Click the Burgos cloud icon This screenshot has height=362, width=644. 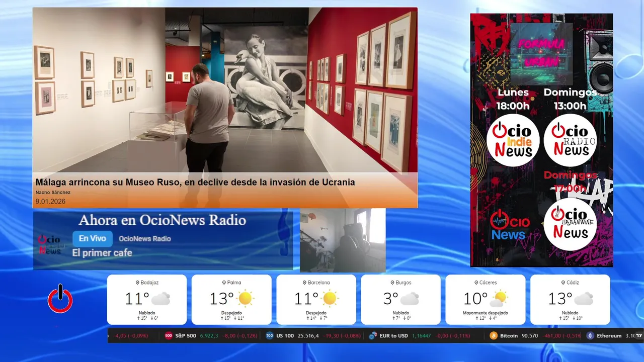pyautogui.click(x=410, y=299)
